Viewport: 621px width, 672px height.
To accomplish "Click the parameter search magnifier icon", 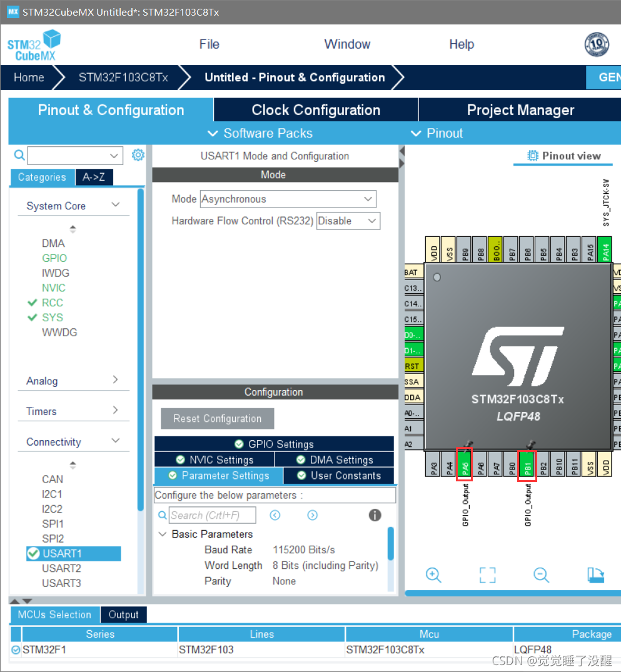I will tap(163, 514).
